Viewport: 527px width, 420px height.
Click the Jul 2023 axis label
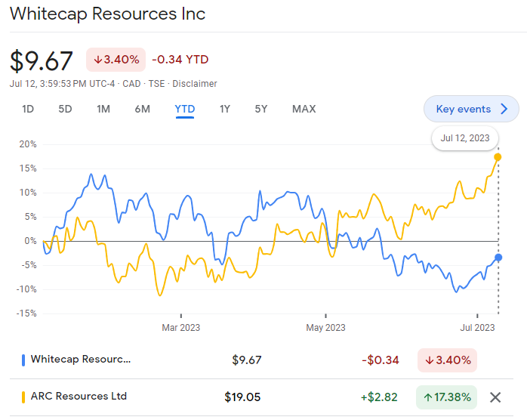[477, 328]
